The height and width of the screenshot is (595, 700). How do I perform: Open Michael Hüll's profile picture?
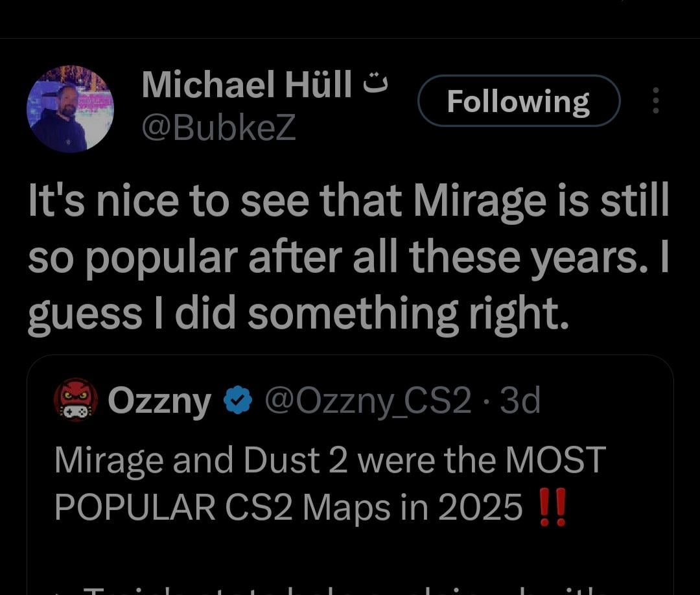(70, 109)
